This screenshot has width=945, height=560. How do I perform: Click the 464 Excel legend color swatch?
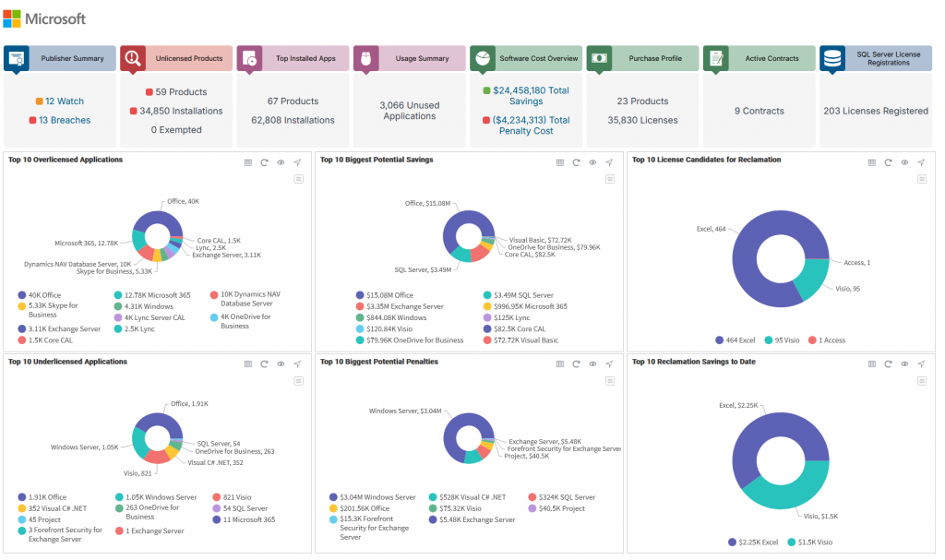[x=720, y=340]
